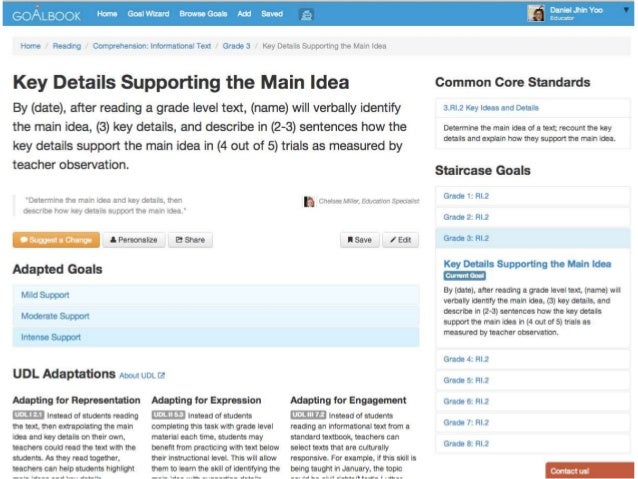
Task: Open the user account dropdown arrow
Action: point(626,10)
